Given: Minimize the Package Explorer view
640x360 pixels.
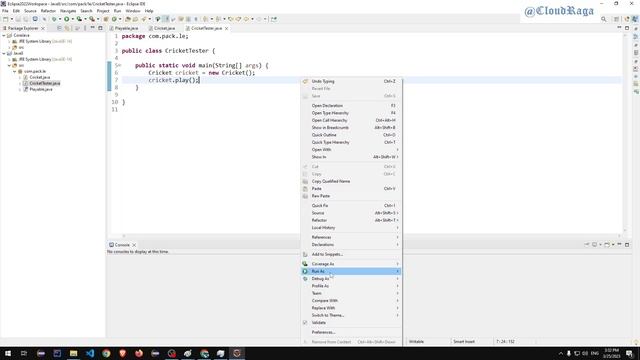Looking at the screenshot, I should 93,28.
